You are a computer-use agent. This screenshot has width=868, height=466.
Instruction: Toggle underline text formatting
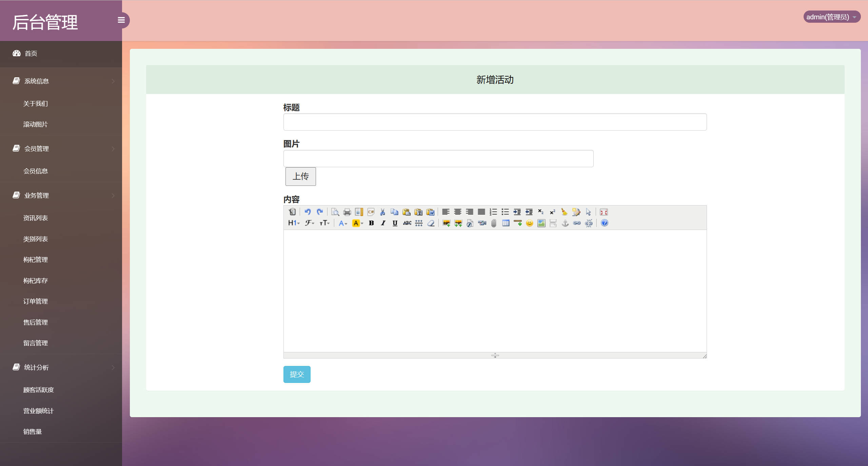(x=394, y=223)
